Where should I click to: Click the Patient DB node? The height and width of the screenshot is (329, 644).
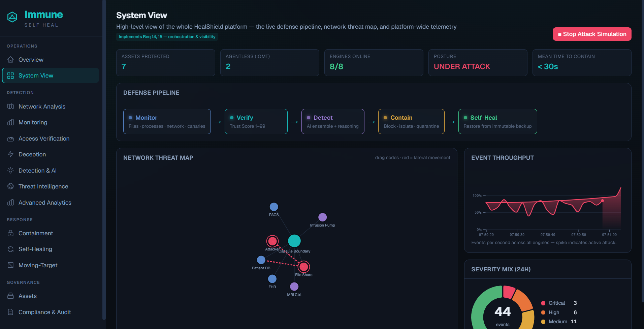click(261, 260)
